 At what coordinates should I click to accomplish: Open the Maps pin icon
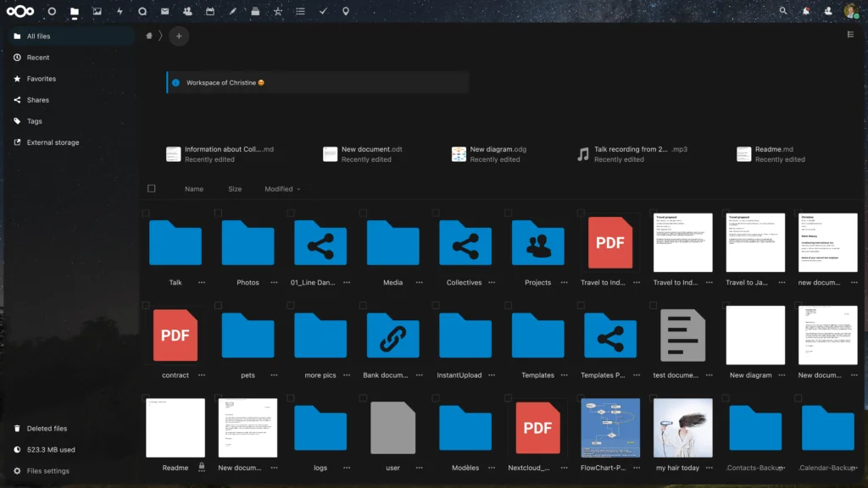[x=346, y=11]
